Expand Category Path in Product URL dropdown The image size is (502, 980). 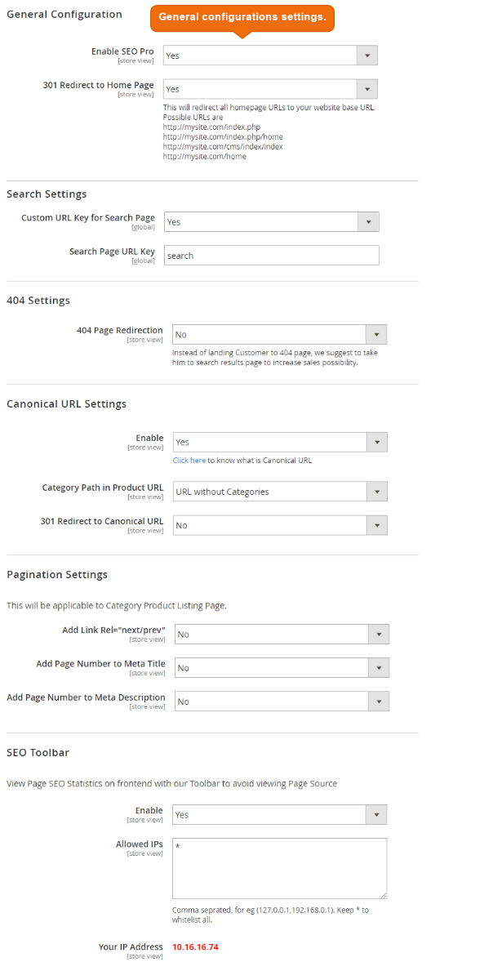tap(279, 492)
